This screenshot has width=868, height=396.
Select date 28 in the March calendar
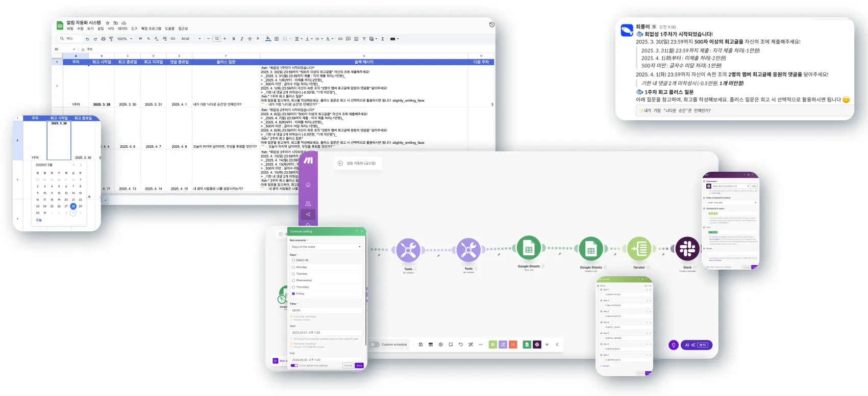point(73,206)
